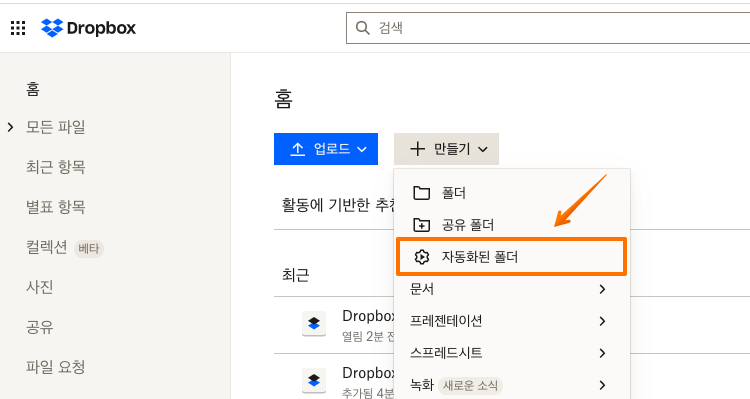Viewport: 750px width, 399px height.
Task: Open the 업로드 dropdown button
Action: pyautogui.click(x=326, y=149)
